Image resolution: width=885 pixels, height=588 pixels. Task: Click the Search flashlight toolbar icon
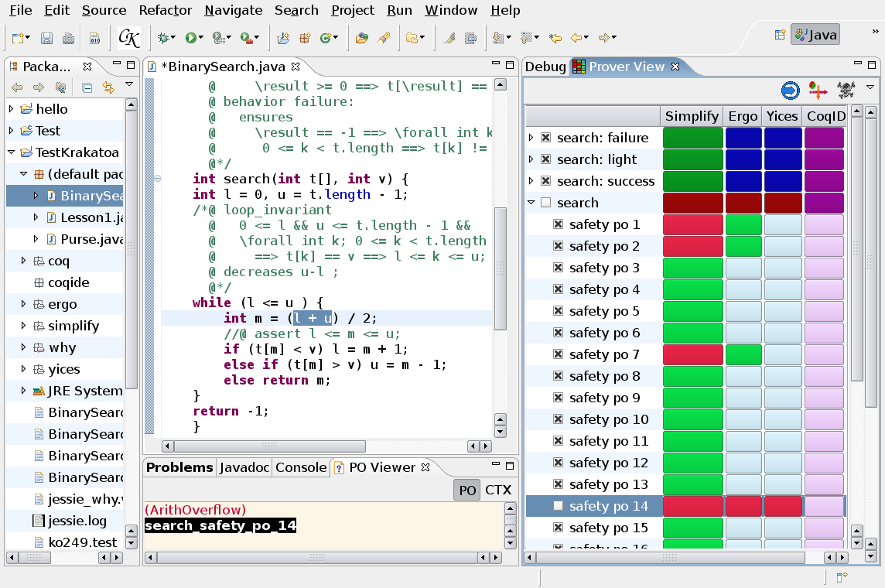coord(384,38)
